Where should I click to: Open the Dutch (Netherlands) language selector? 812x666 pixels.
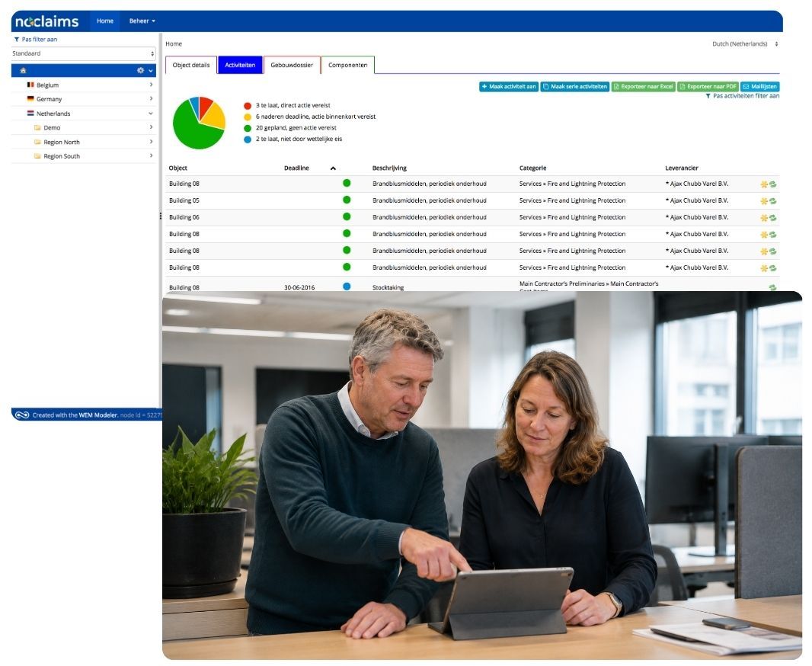click(745, 44)
